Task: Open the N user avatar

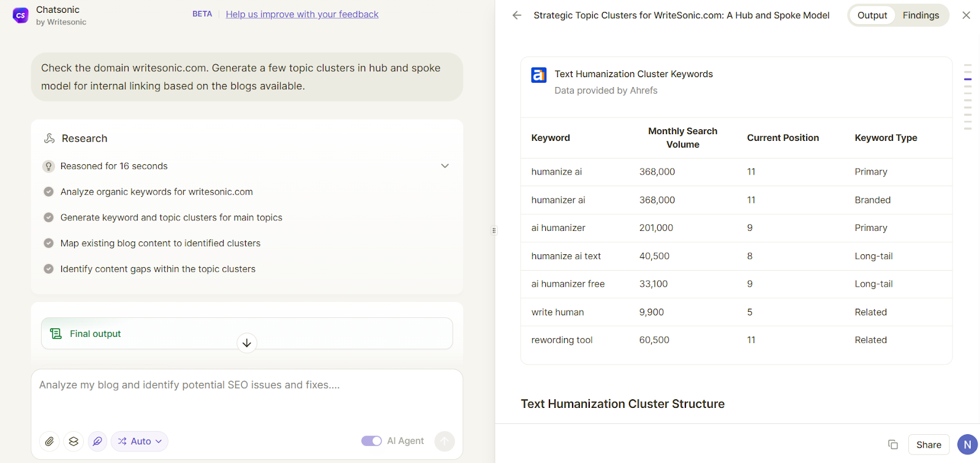Action: (967, 445)
